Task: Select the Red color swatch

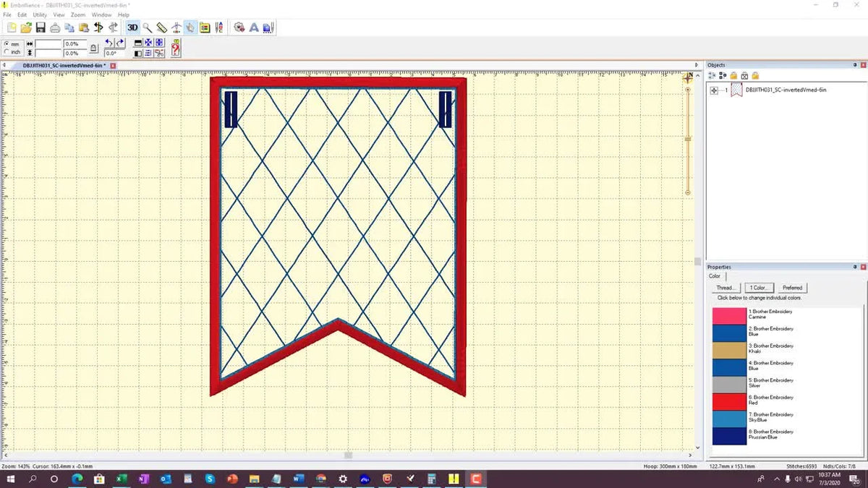Action: (729, 401)
